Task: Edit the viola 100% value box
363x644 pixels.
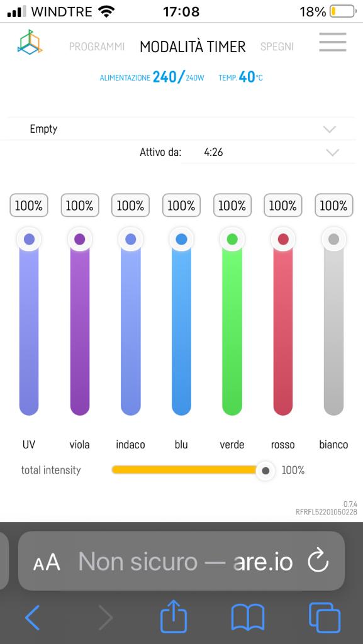Action: point(80,206)
